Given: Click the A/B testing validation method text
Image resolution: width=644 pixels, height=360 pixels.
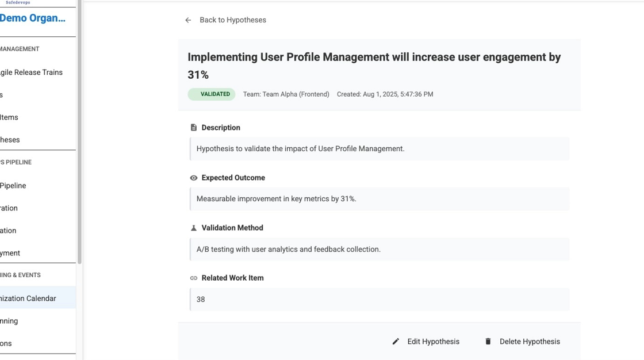Looking at the screenshot, I should (x=289, y=250).
